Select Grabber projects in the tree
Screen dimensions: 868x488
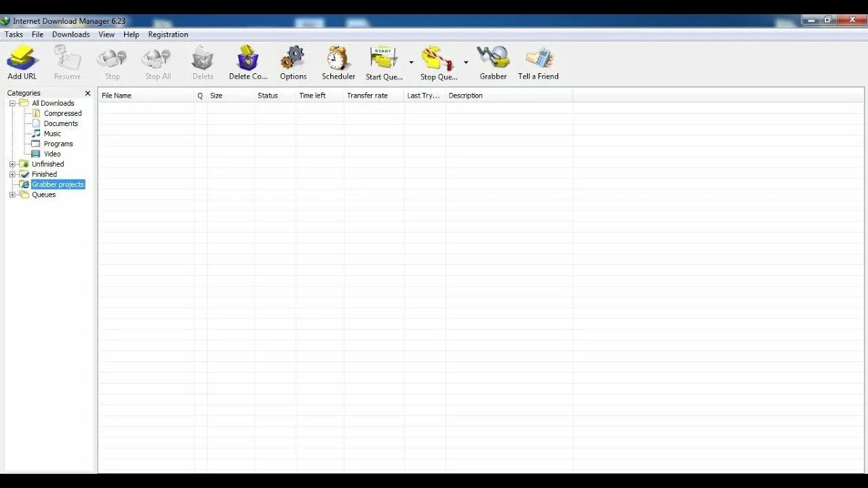coord(58,184)
